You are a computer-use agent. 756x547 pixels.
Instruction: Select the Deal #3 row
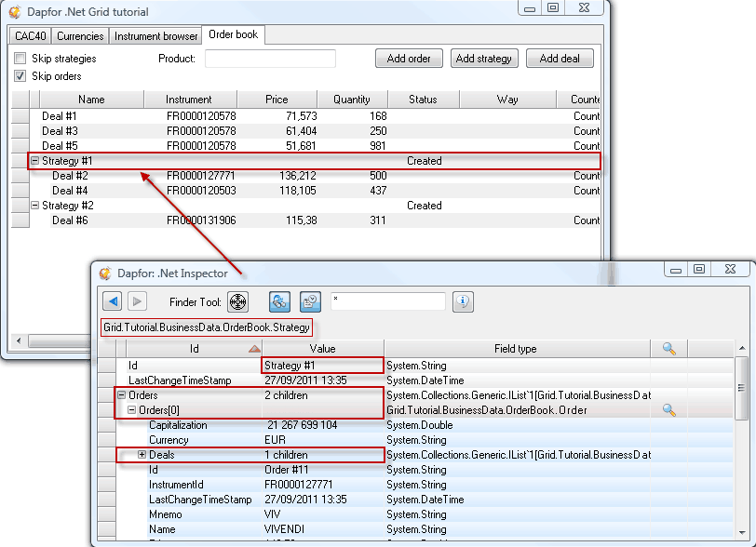[306, 131]
